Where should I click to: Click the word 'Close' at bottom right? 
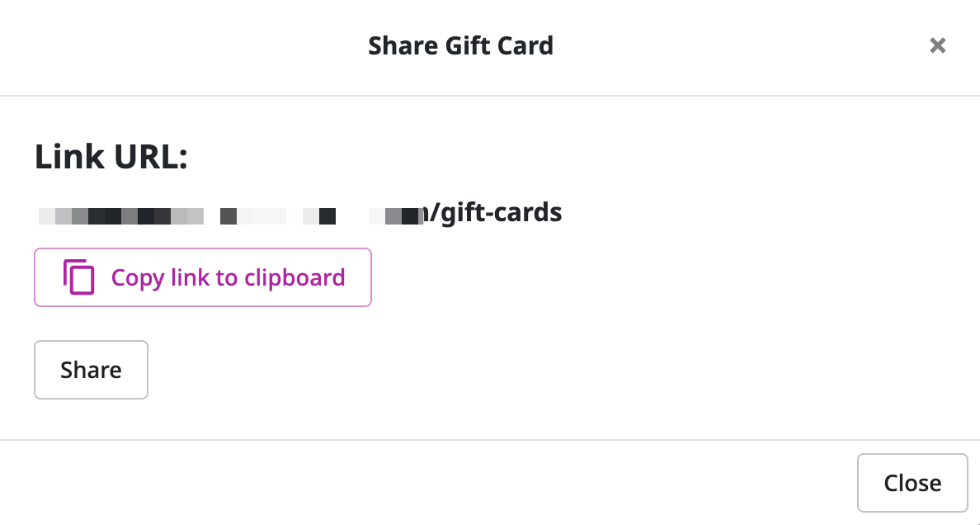click(912, 483)
